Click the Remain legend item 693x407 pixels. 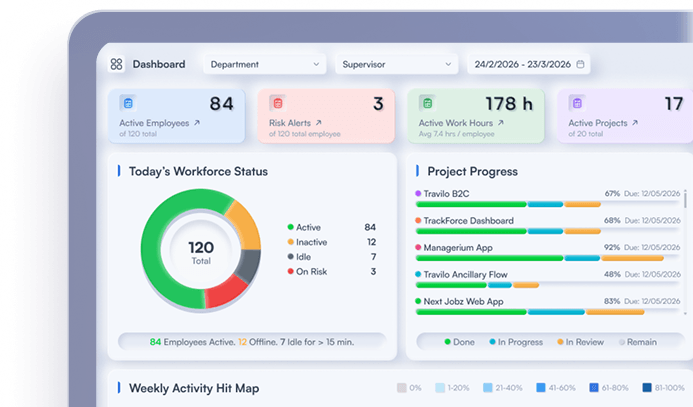[638, 342]
